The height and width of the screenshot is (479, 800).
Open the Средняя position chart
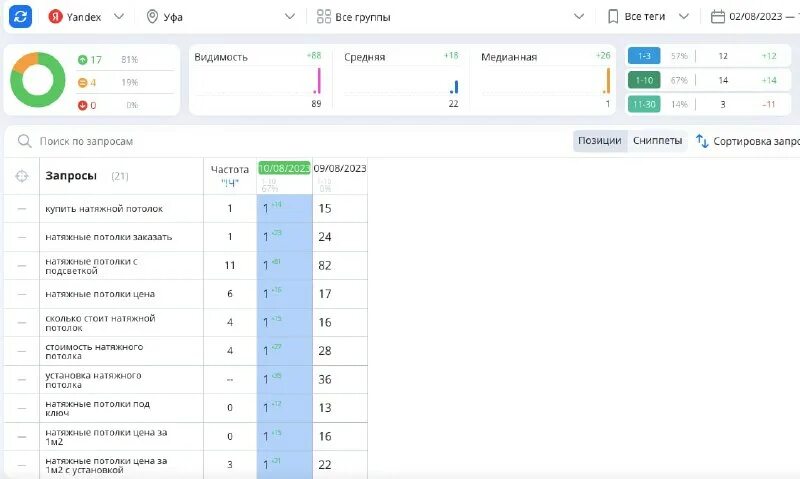(402, 80)
